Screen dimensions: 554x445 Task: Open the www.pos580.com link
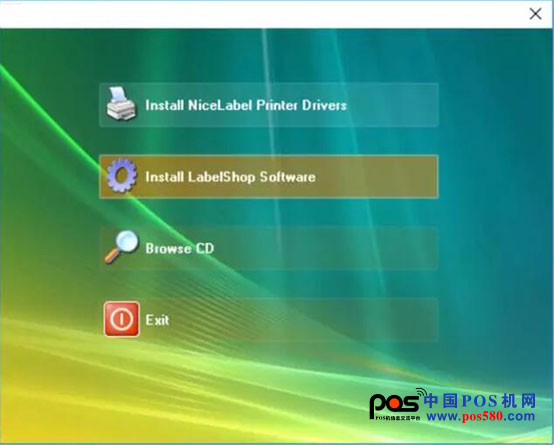click(481, 416)
